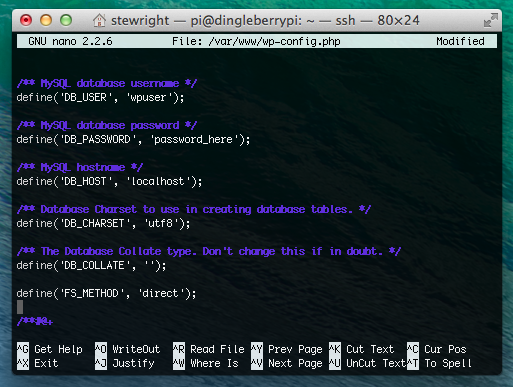
Task: Click the MySQL hostname comment line
Action: pos(80,167)
